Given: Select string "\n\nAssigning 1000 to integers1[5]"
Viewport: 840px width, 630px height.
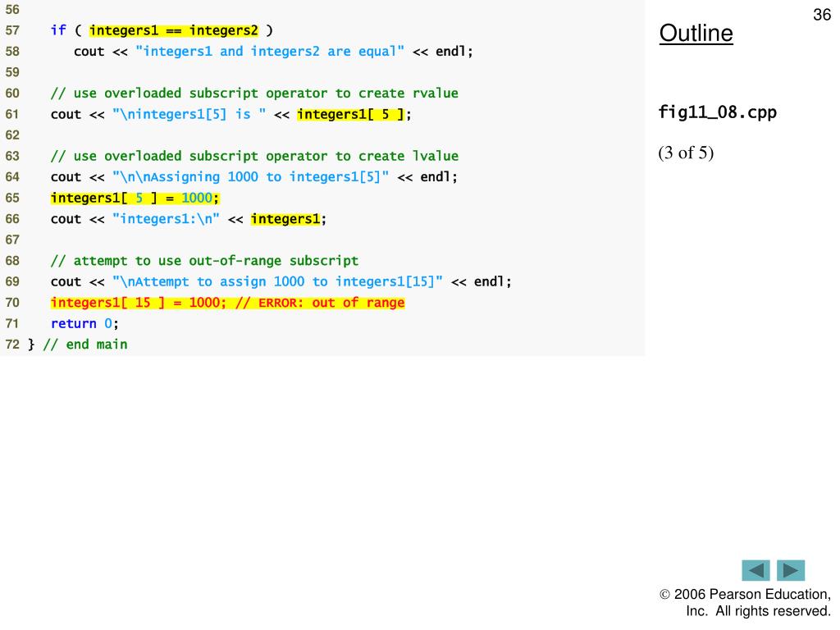Looking at the screenshot, I should pyautogui.click(x=251, y=177).
